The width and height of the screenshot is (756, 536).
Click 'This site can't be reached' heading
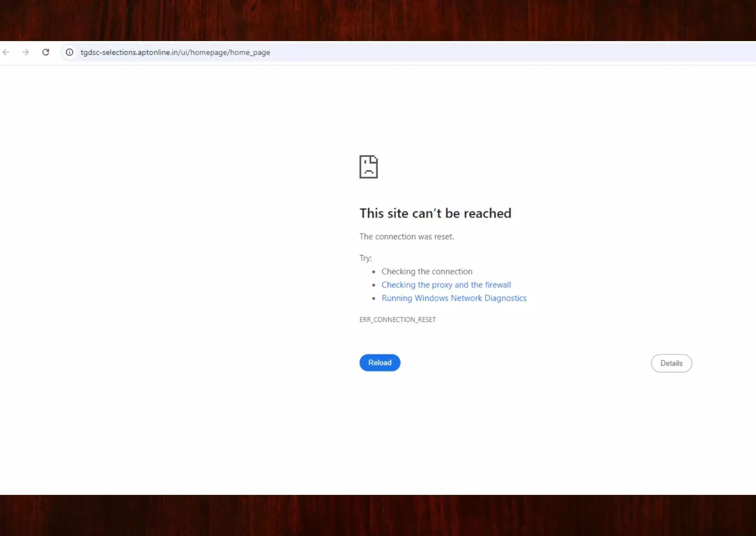(x=435, y=213)
